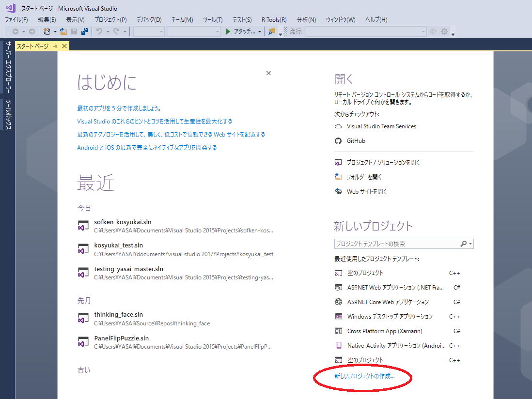
Task: Open the テスト(S) menu
Action: tap(242, 20)
